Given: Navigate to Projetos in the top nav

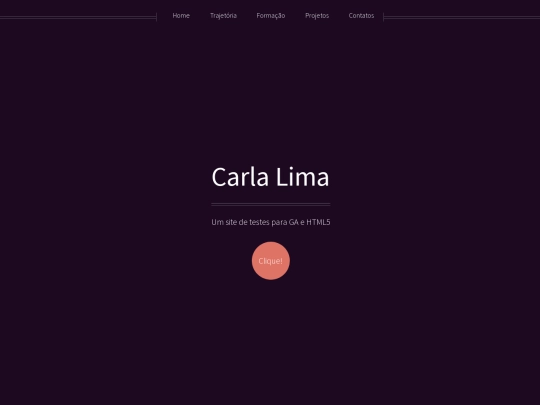Looking at the screenshot, I should tap(317, 15).
